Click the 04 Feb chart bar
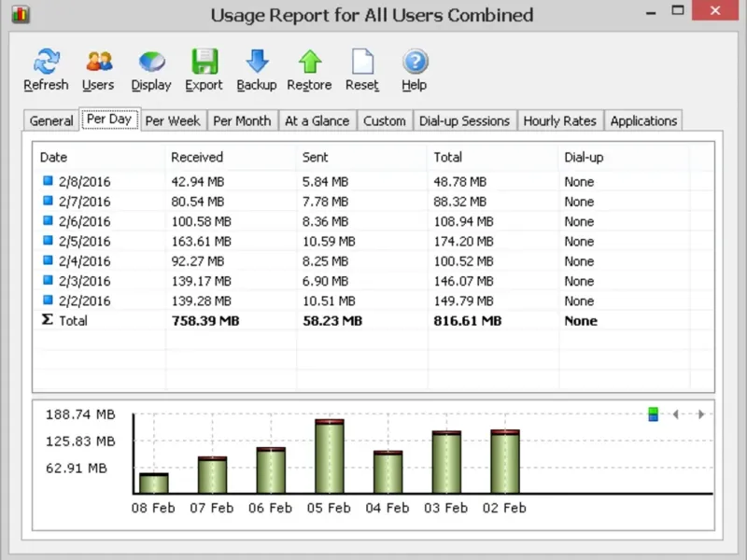Viewport: 747px width, 560px height. tap(388, 472)
